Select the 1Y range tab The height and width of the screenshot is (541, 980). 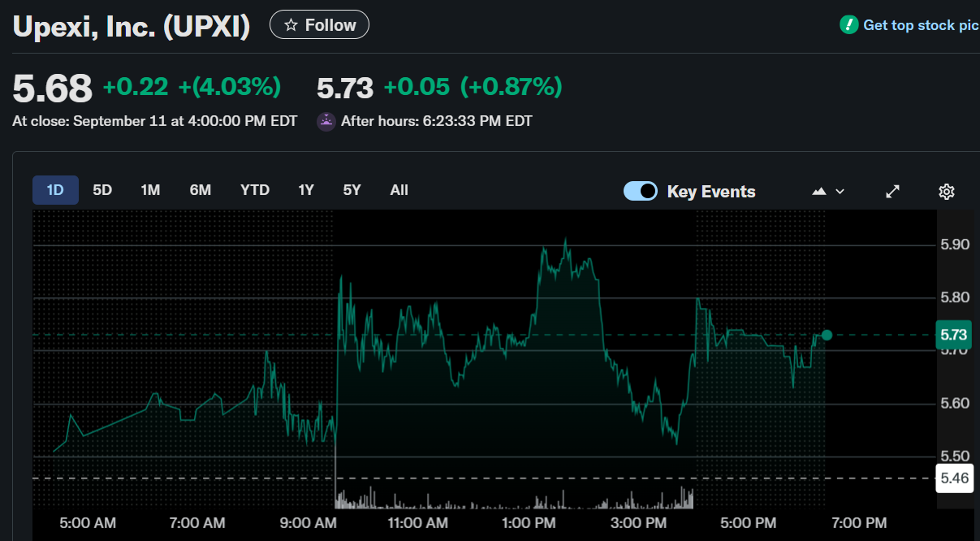pyautogui.click(x=306, y=190)
